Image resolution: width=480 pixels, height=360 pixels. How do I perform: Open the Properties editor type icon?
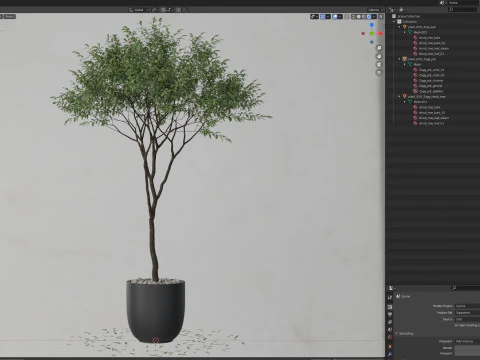392,288
